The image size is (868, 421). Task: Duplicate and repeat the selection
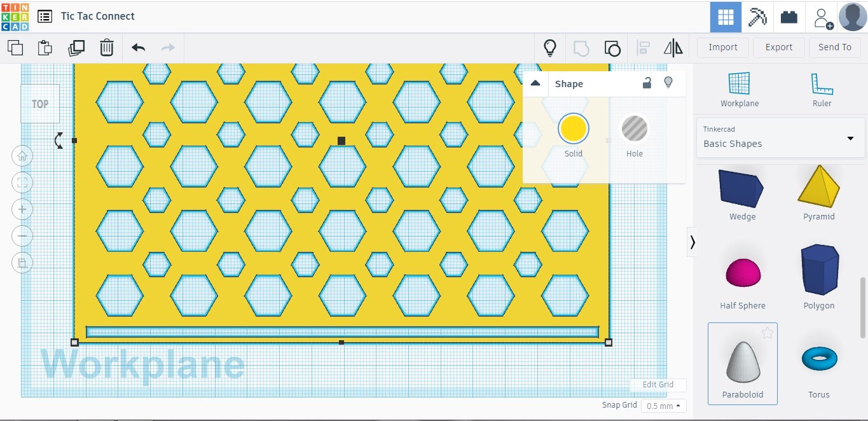pos(76,48)
